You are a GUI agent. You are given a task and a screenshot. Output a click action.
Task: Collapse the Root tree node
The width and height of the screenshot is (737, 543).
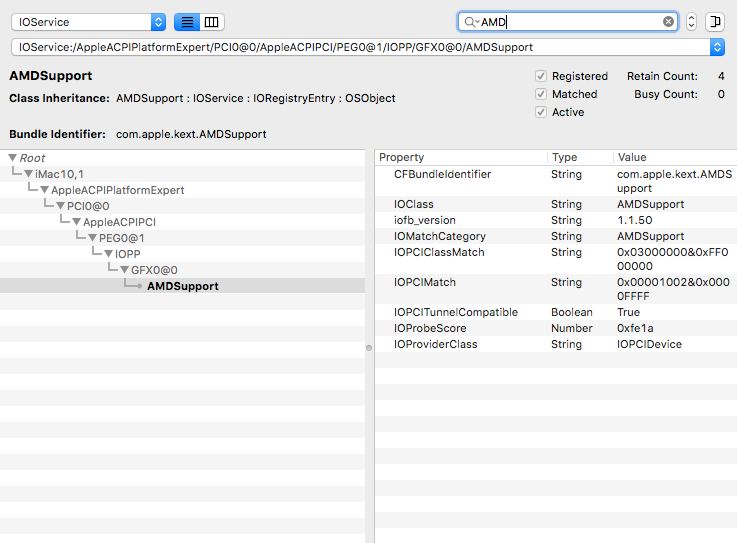[13, 157]
